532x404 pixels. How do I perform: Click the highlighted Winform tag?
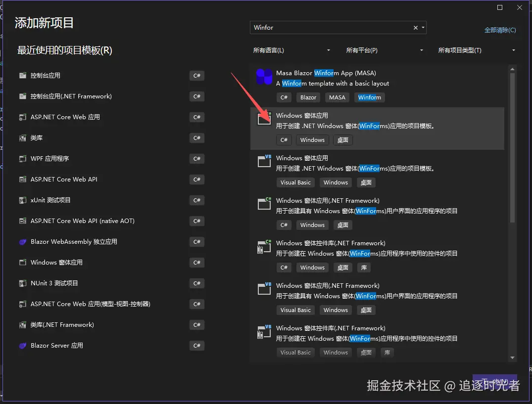[370, 97]
